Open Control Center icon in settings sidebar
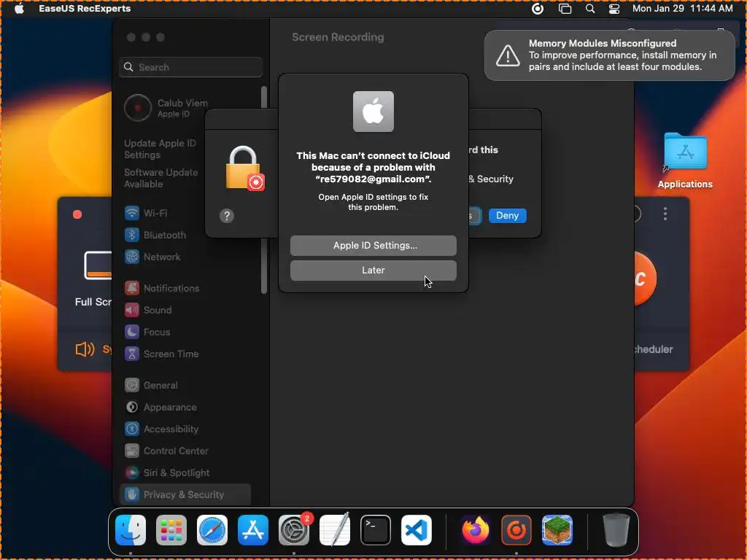Viewport: 747px width, 560px height. (132, 451)
